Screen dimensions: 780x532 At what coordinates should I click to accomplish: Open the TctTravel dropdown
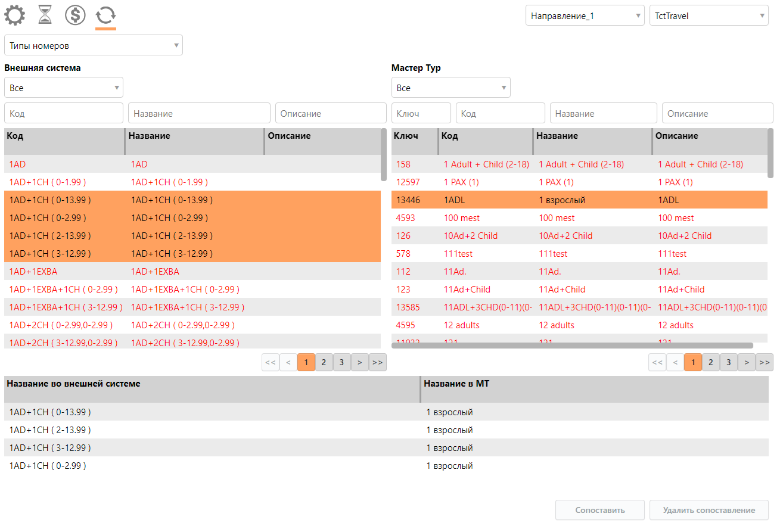708,16
